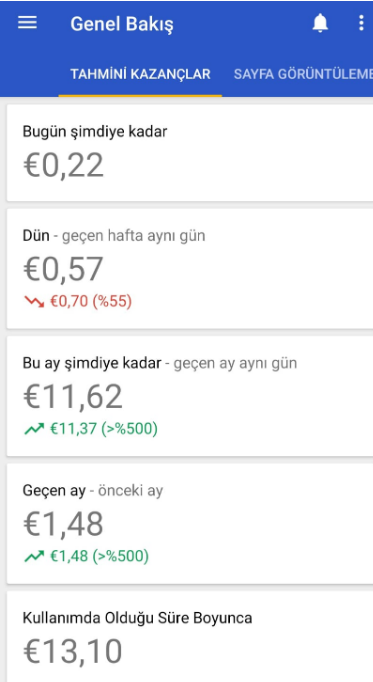Switch to the TAHMİNİ KAZANÇLAR tab
The width and height of the screenshot is (373, 682).
[x=140, y=74]
